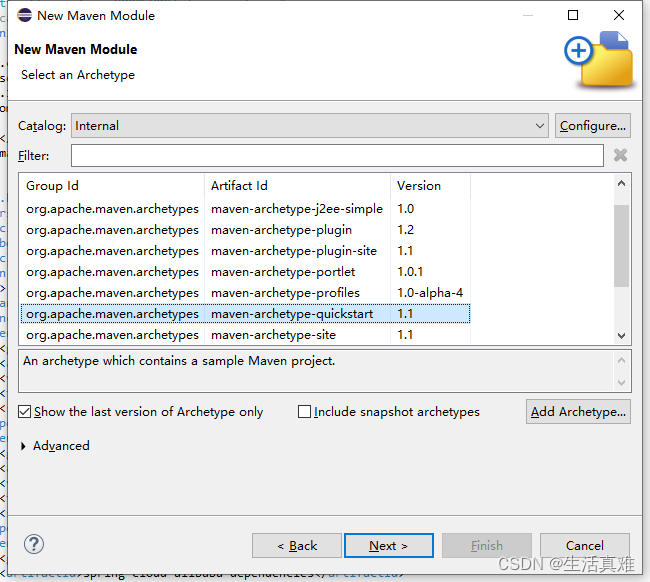This screenshot has height=582, width=650.
Task: Click the Eclipse icon in the title bar
Action: pyautogui.click(x=24, y=15)
